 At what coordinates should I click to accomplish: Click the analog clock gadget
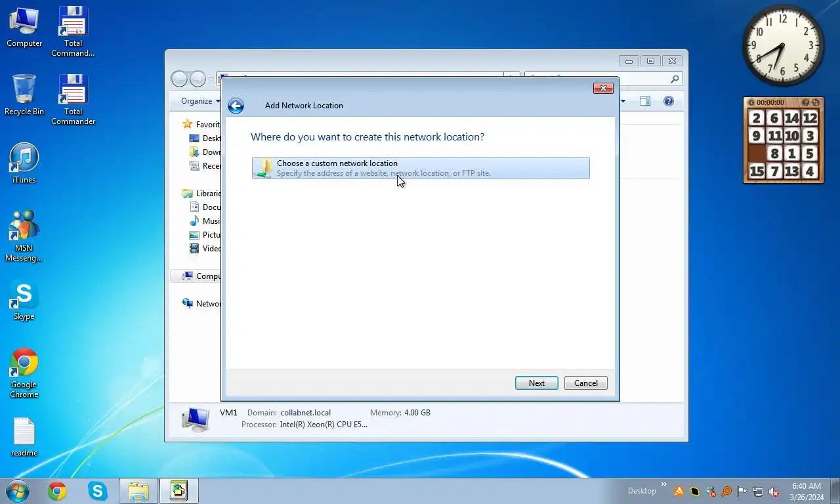(783, 46)
